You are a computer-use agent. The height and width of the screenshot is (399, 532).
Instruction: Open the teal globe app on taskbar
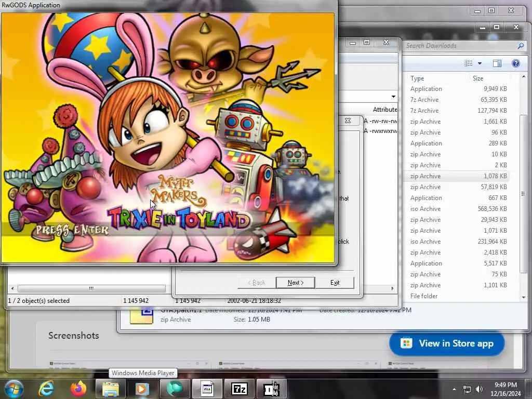click(175, 389)
